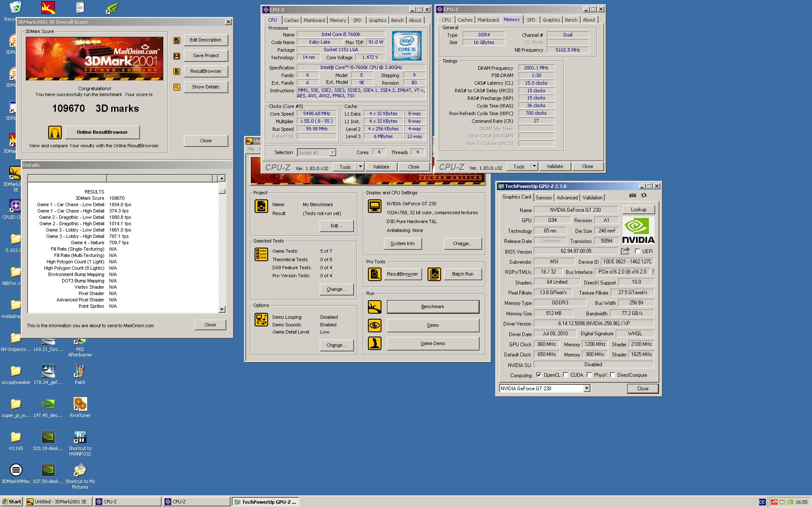Switch to the Validation tab in GPU-Z
The height and width of the screenshot is (508, 812).
[592, 198]
